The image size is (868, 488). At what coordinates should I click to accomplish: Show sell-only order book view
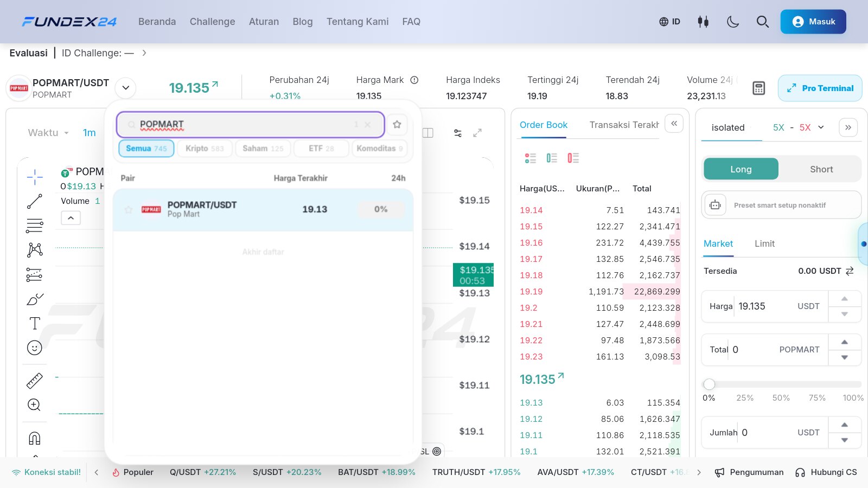tap(573, 158)
